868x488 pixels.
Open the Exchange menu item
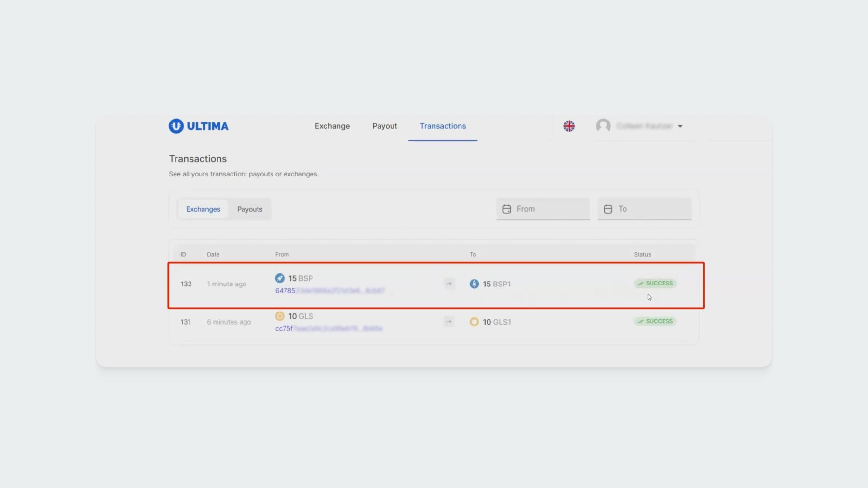(x=332, y=126)
